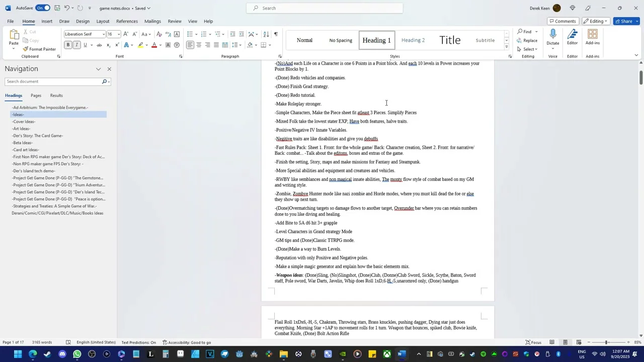Expand the font size dropdown
Viewport: 644px width, 362px height.
pyautogui.click(x=119, y=34)
